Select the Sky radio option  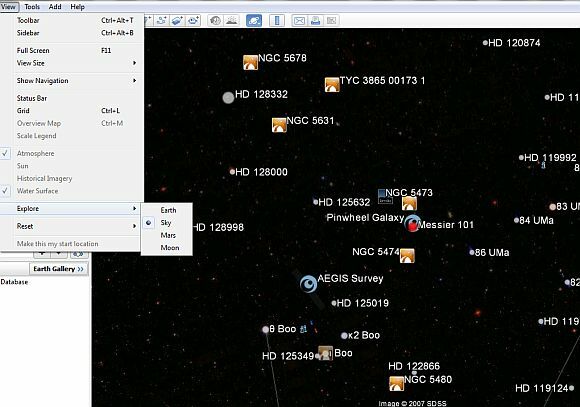coord(166,223)
